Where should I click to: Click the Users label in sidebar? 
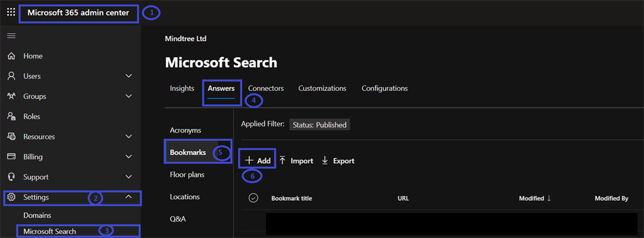(32, 77)
